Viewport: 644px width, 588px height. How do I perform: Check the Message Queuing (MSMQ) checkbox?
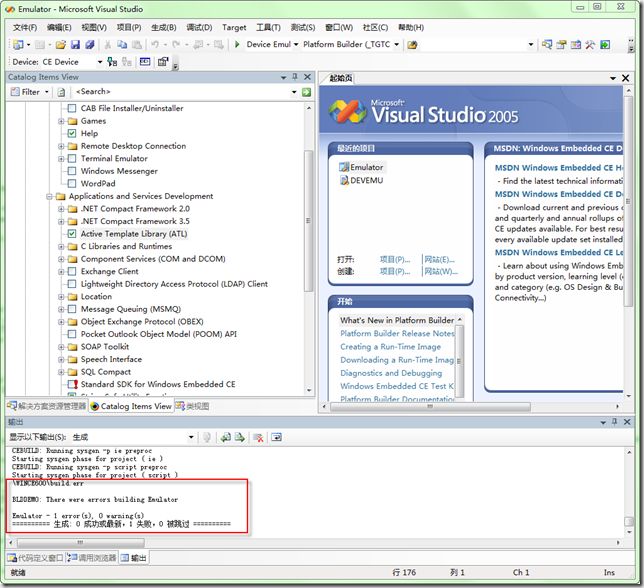pos(72,309)
